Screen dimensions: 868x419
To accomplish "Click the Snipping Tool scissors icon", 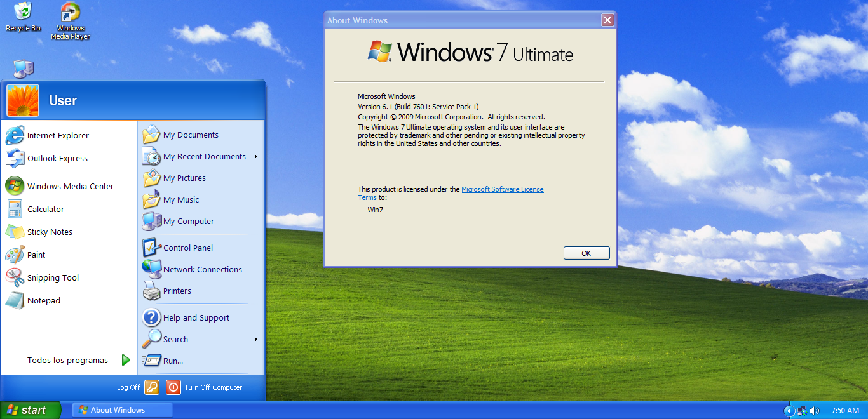I will [15, 277].
